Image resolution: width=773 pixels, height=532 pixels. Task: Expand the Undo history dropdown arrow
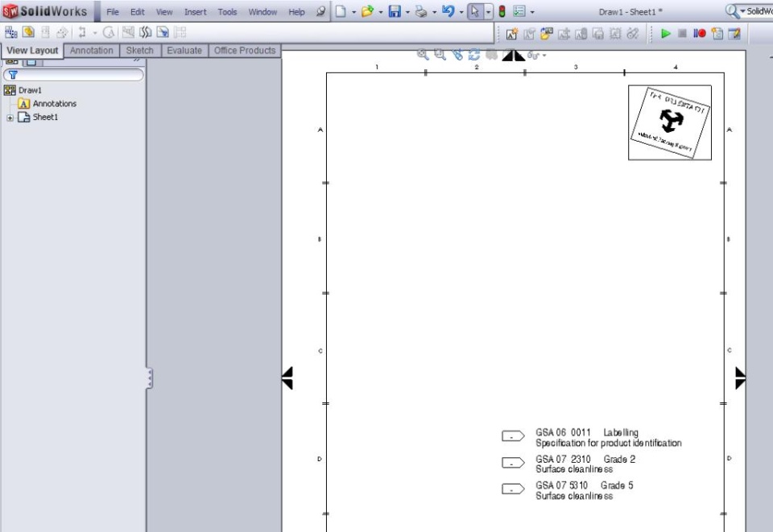click(461, 12)
